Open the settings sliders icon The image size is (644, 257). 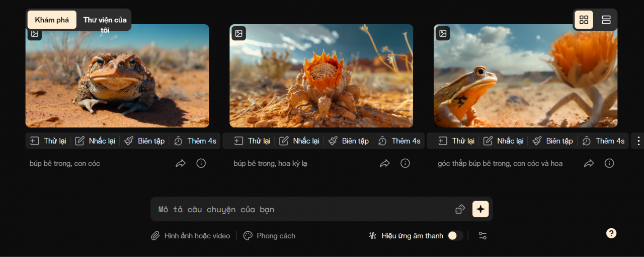click(482, 236)
